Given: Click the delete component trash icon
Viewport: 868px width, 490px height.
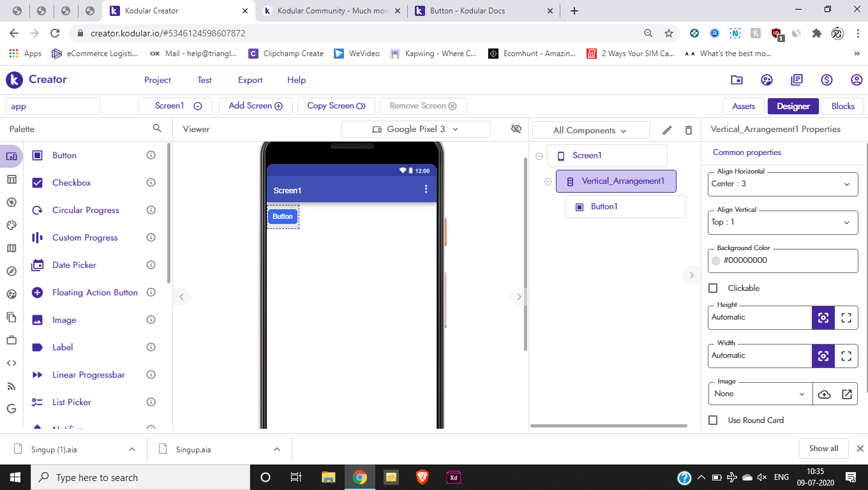Looking at the screenshot, I should [688, 130].
